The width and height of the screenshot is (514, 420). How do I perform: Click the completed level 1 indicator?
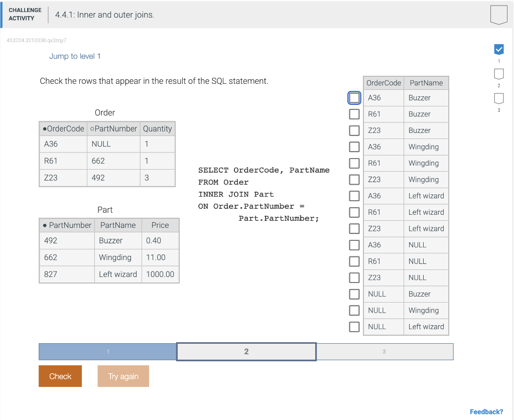click(498, 49)
